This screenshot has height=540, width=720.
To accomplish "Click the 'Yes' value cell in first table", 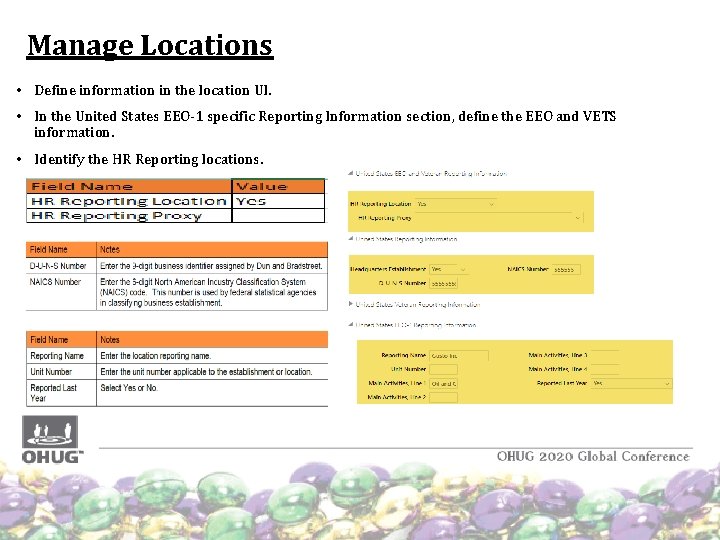I will coord(279,201).
